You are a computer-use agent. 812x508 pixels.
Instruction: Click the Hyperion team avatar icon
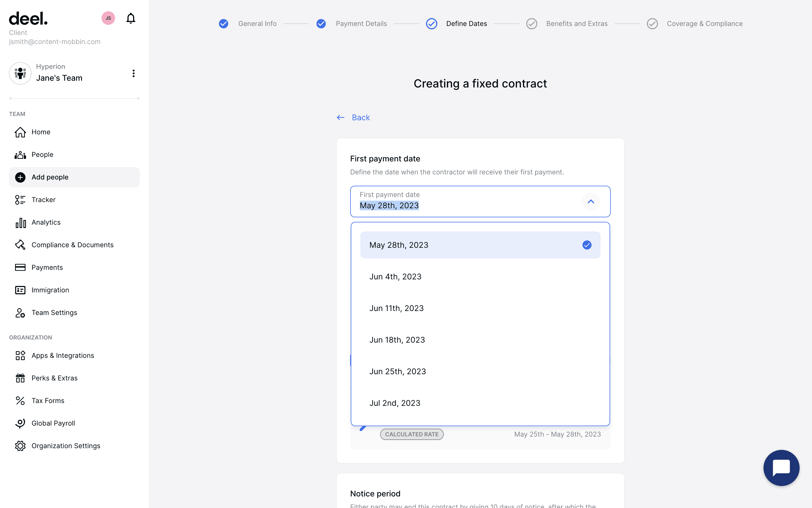tap(20, 73)
